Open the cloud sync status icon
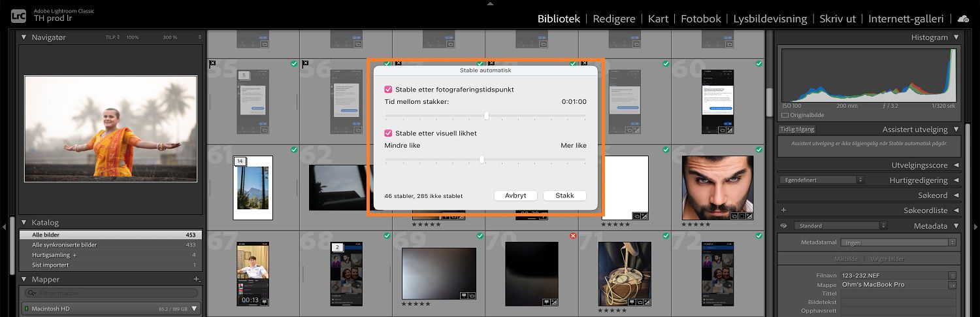The height and width of the screenshot is (317, 980). pyautogui.click(x=963, y=19)
